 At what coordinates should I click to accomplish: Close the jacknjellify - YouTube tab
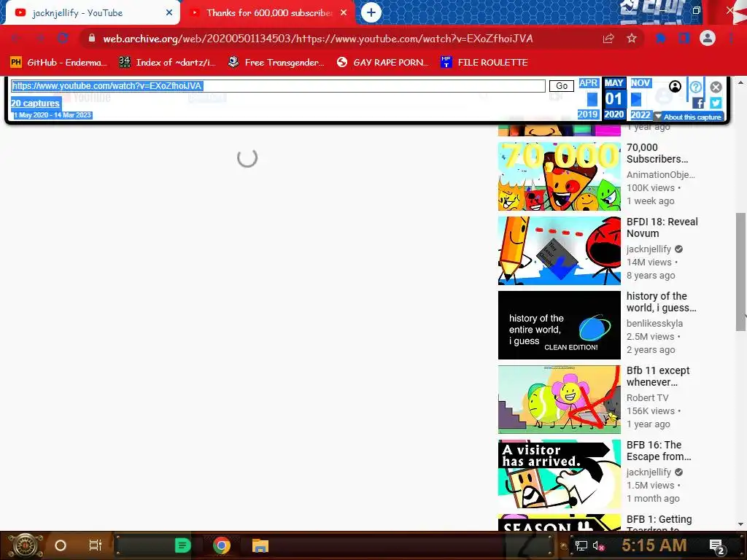[169, 13]
